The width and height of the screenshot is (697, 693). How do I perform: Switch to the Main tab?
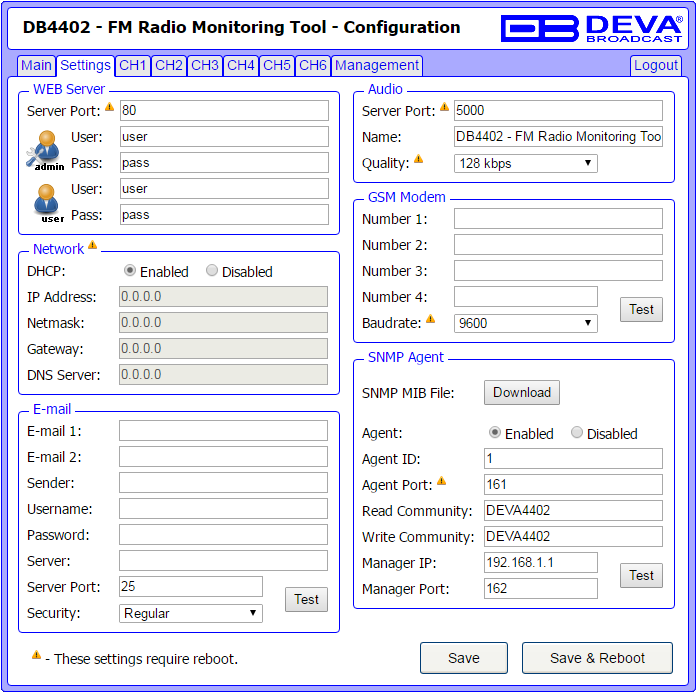[36, 65]
